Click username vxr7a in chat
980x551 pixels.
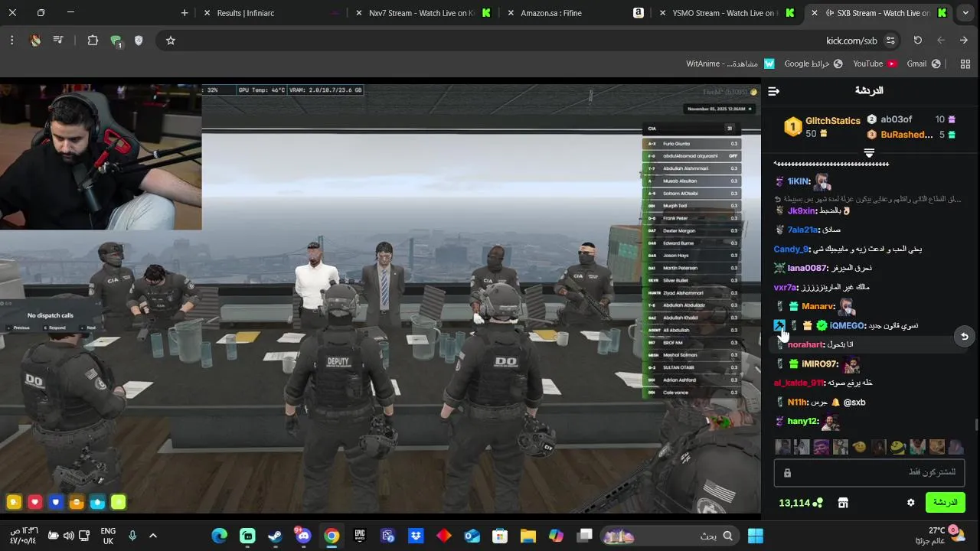point(786,288)
